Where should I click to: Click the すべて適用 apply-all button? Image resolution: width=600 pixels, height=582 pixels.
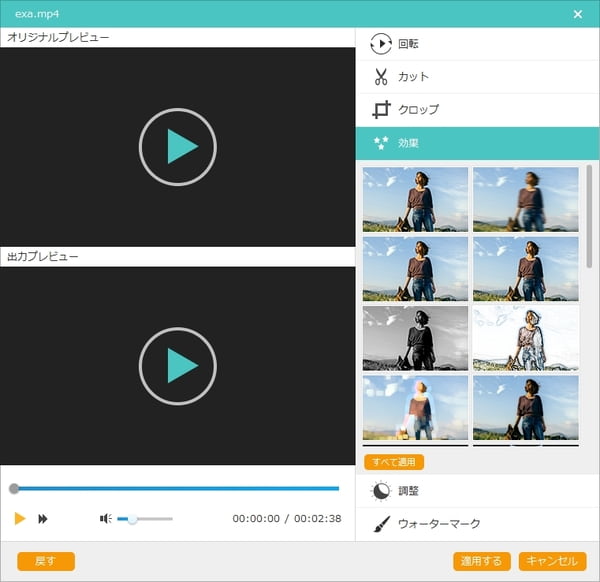[394, 462]
